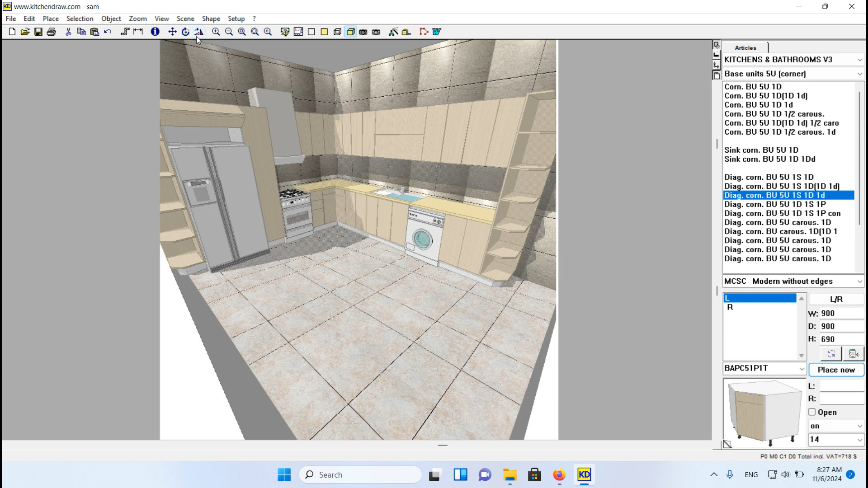
Task: Expand the Modern without edges model dropdown
Action: pyautogui.click(x=859, y=281)
